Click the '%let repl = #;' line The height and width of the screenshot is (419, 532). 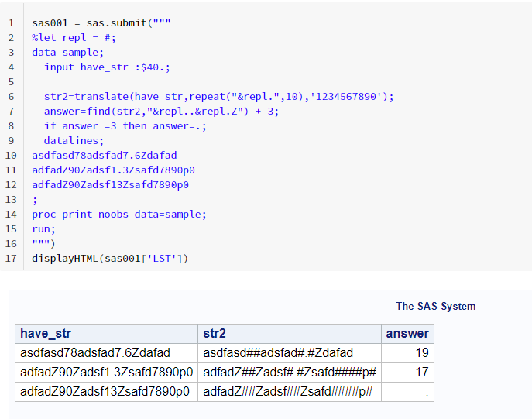[74, 37]
